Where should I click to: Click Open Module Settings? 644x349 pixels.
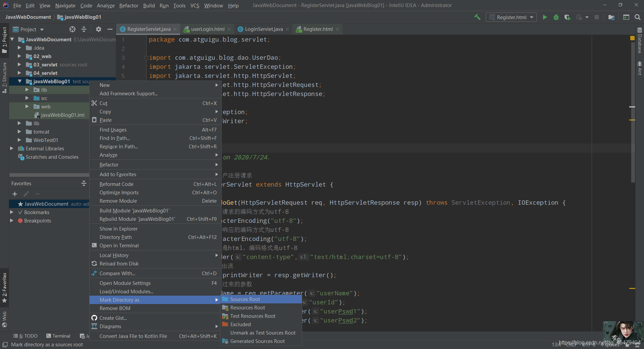pos(155,283)
